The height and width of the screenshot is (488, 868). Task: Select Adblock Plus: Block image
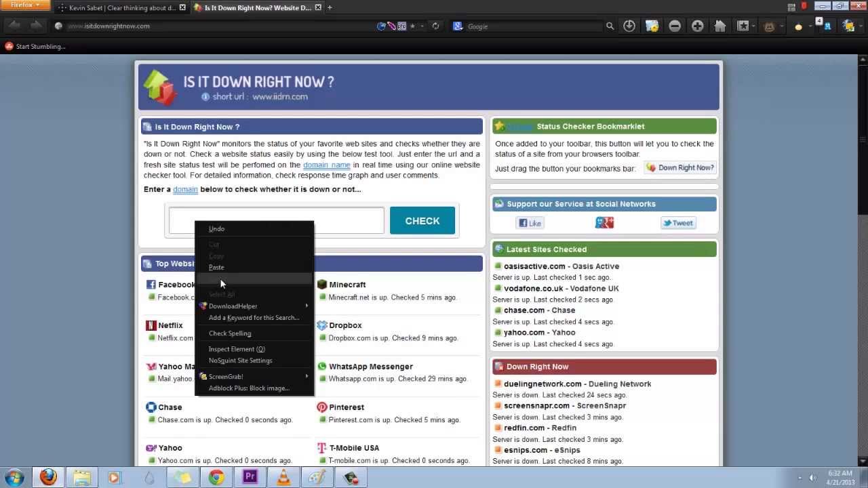[254, 388]
